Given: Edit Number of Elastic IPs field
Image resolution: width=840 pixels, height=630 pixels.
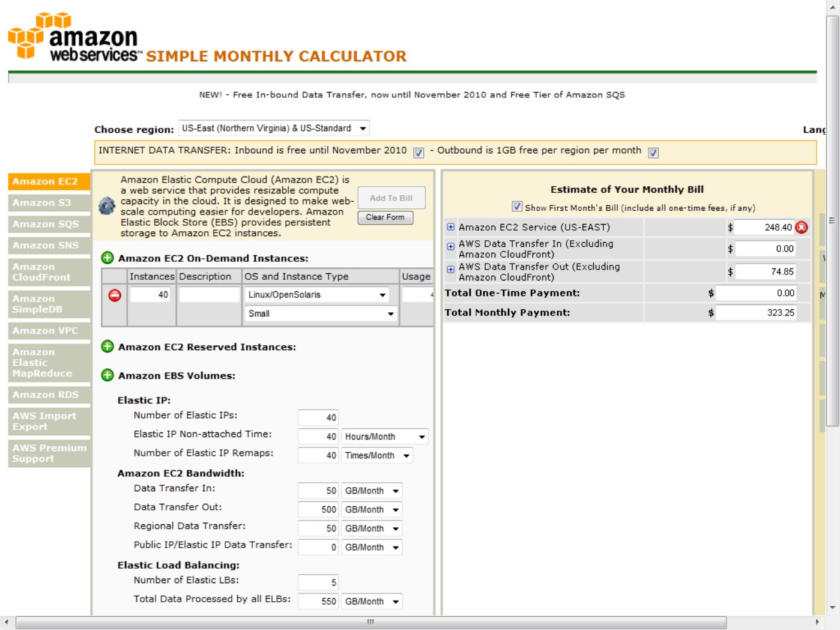Looking at the screenshot, I should click(318, 417).
